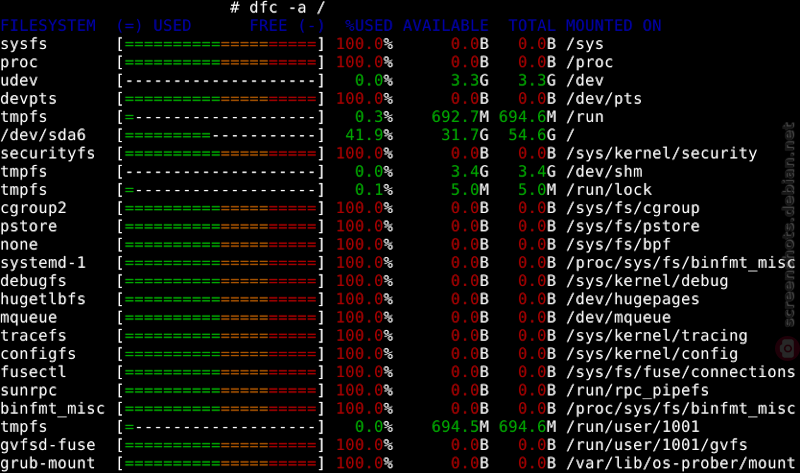Select the devpts filesystem name

pyautogui.click(x=29, y=99)
